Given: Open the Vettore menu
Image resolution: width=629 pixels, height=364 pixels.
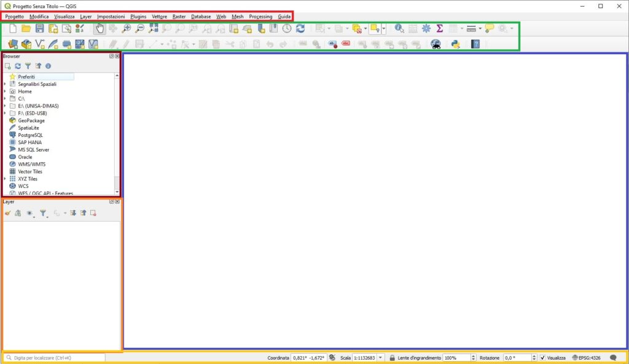Looking at the screenshot, I should [159, 17].
